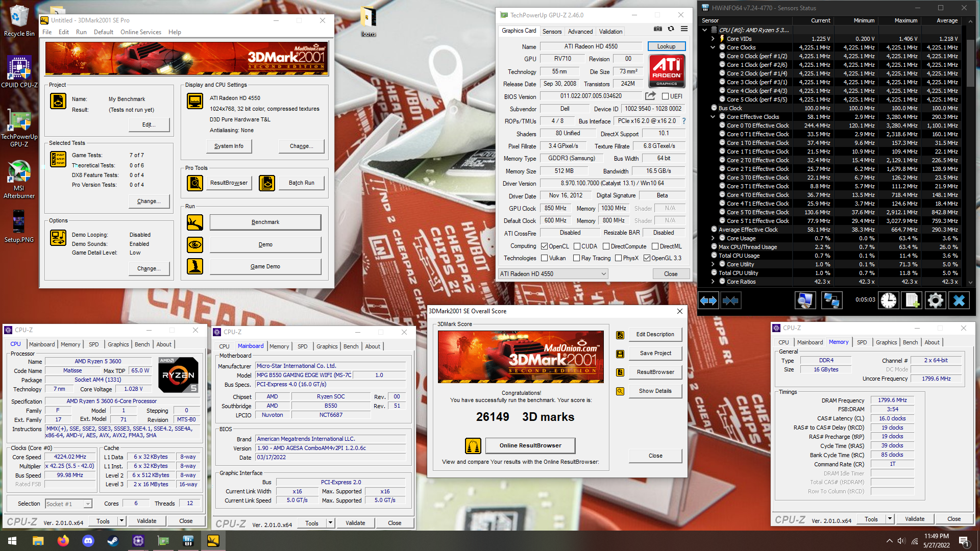Toggle the DirectML checkbox in GPU-Z

(655, 246)
